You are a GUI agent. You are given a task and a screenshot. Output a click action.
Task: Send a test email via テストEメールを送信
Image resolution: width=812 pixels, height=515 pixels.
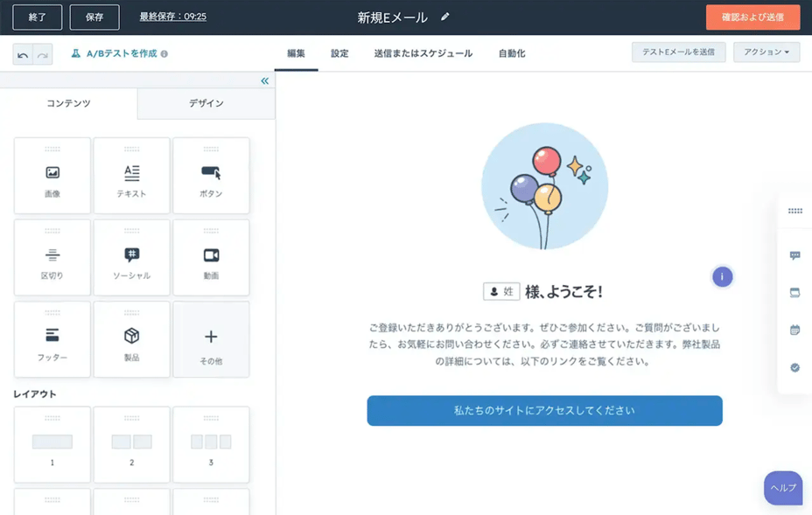tap(680, 52)
